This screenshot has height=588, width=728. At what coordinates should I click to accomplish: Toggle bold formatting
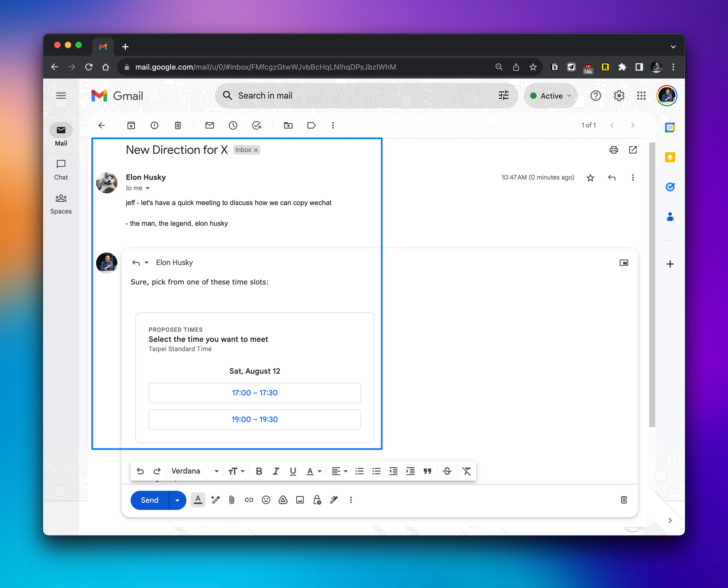point(259,471)
